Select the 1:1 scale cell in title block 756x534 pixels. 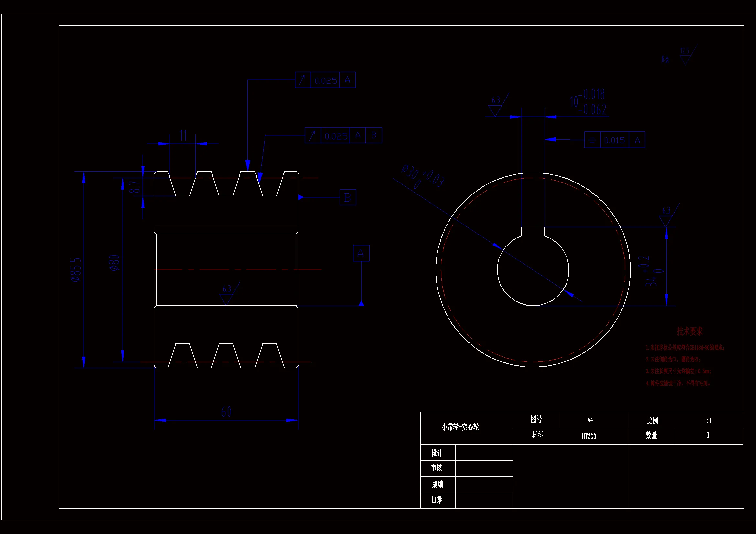click(x=708, y=421)
